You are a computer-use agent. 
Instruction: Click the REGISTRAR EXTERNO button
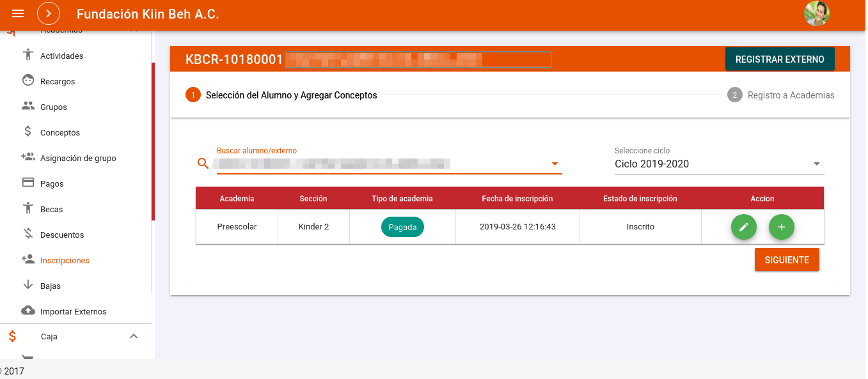(780, 59)
